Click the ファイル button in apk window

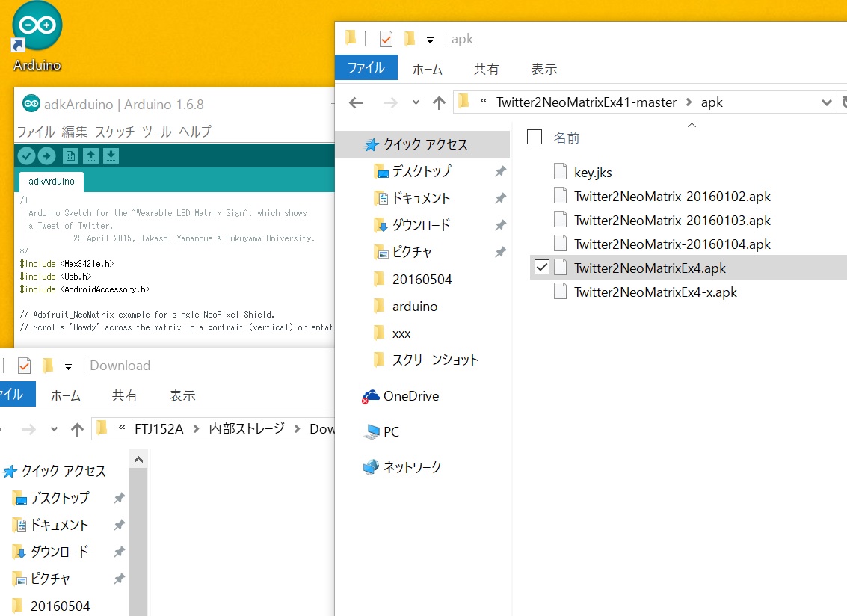(x=366, y=67)
